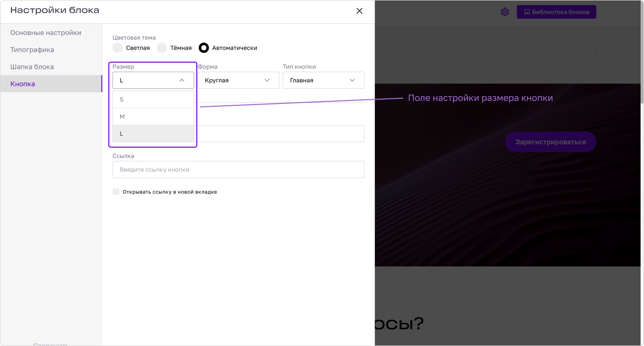Click the chevron arrow of Размер field
The width and height of the screenshot is (644, 346).
point(182,80)
